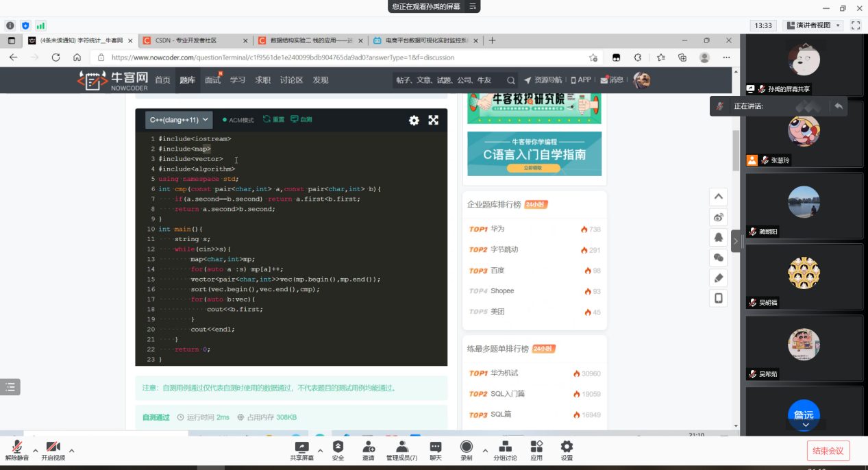Switch to the CSDN browser tab
This screenshot has height=470, width=868.
[195, 40]
